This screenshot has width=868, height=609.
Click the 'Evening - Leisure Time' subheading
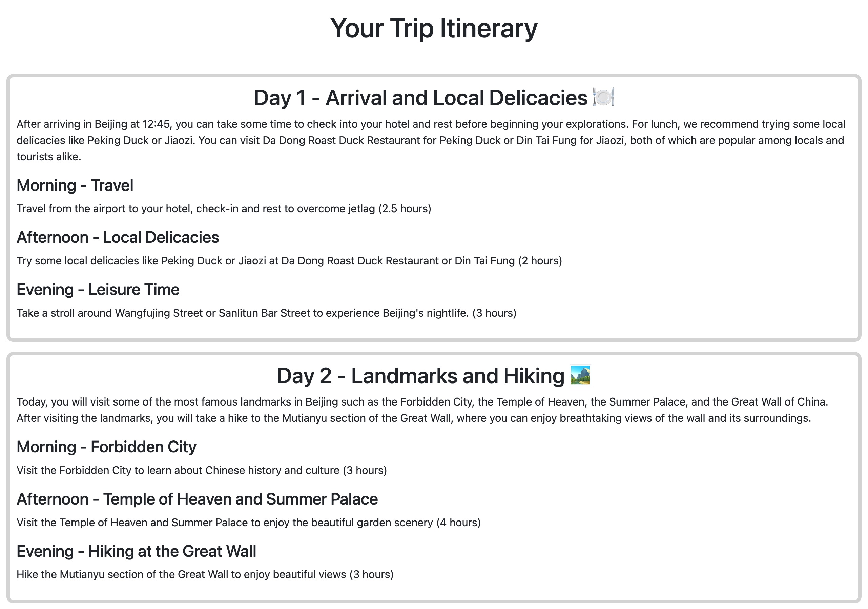98,290
